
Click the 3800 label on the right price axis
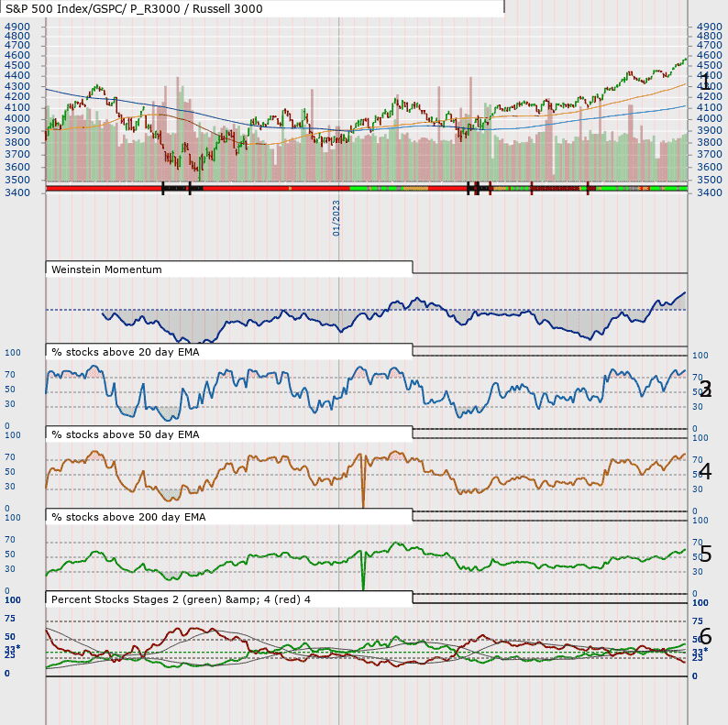point(710,142)
